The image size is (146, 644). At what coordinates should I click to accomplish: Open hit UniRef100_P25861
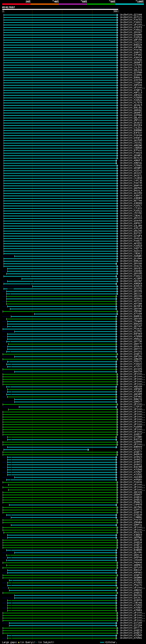coord(131,165)
